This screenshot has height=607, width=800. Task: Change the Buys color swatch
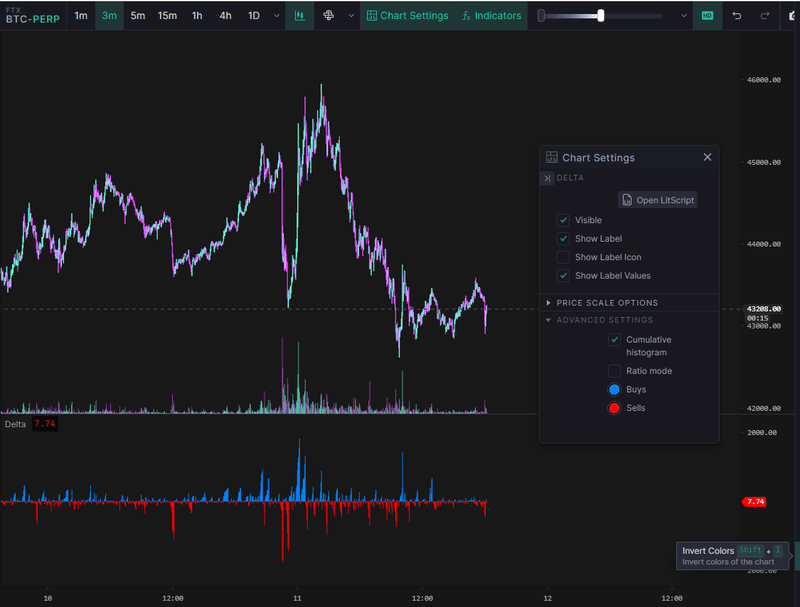click(x=615, y=389)
